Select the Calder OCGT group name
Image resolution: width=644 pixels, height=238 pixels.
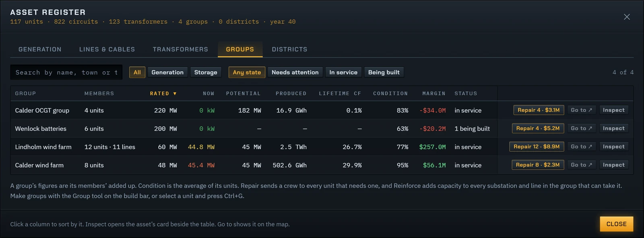click(42, 110)
